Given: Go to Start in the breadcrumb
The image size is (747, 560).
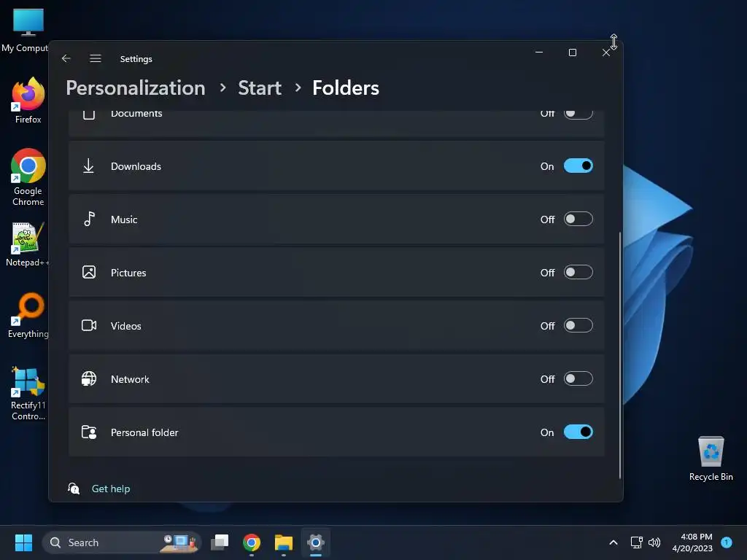Looking at the screenshot, I should (x=260, y=88).
